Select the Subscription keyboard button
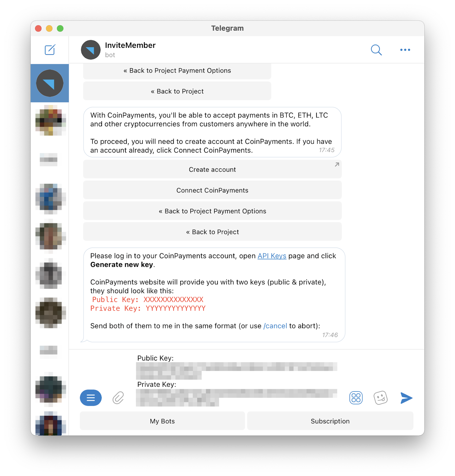This screenshot has width=455, height=476. [x=330, y=421]
